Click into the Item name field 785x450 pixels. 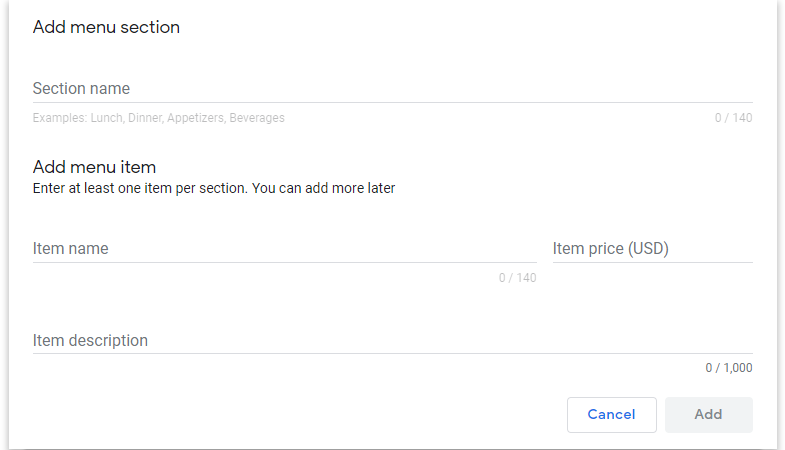tap(284, 248)
